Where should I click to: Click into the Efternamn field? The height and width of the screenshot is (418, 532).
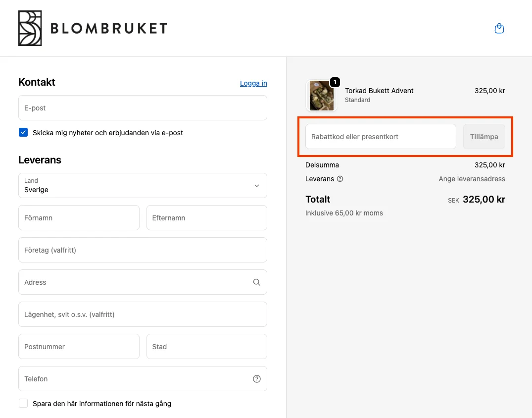[x=206, y=218]
